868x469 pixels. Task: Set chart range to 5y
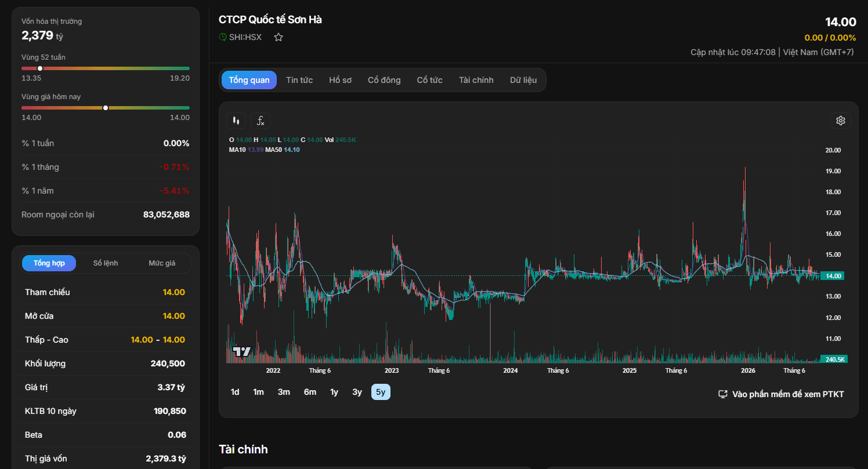(381, 392)
